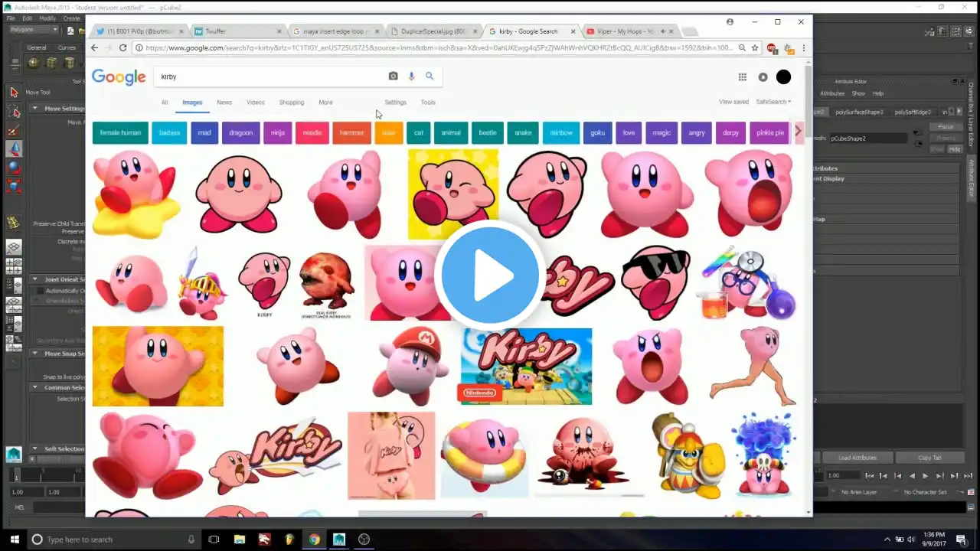
Task: Pick the Lasso select tool in Maya
Action: [x=14, y=112]
